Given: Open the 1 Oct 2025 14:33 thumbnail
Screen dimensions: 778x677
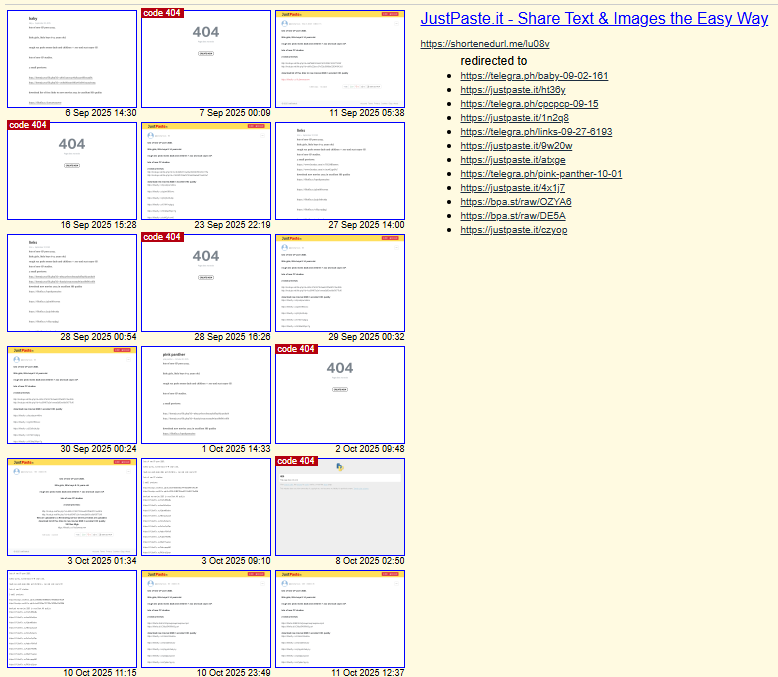Looking at the screenshot, I should coord(206,395).
